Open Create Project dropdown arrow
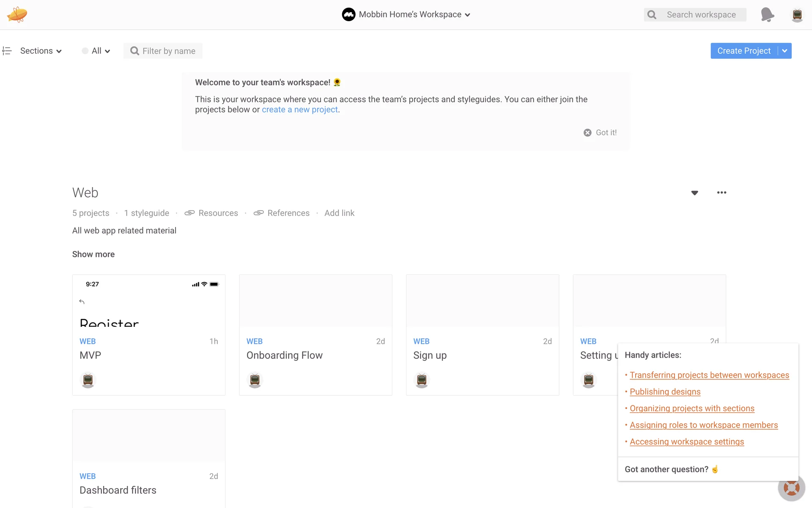 (x=785, y=51)
